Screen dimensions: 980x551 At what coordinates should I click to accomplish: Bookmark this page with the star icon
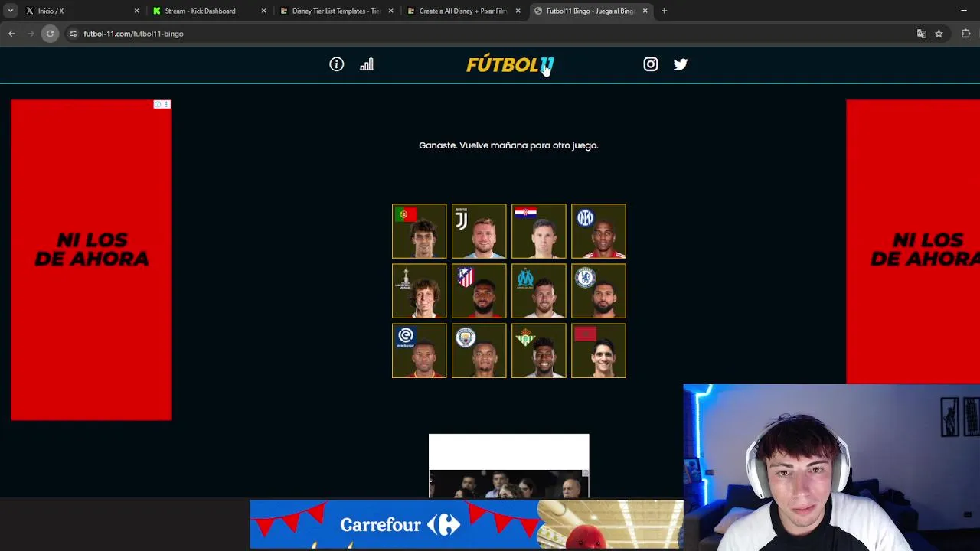coord(939,34)
